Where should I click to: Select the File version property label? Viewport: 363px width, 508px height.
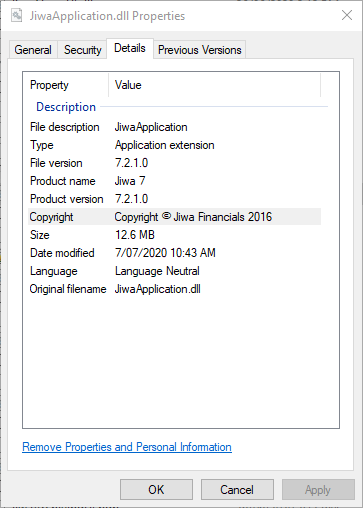56,163
